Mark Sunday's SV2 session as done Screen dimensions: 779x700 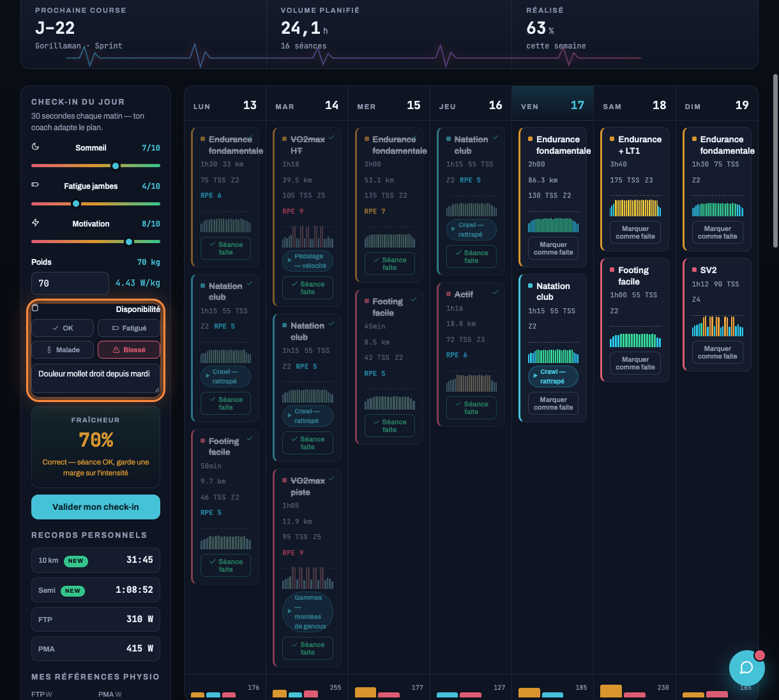(717, 353)
